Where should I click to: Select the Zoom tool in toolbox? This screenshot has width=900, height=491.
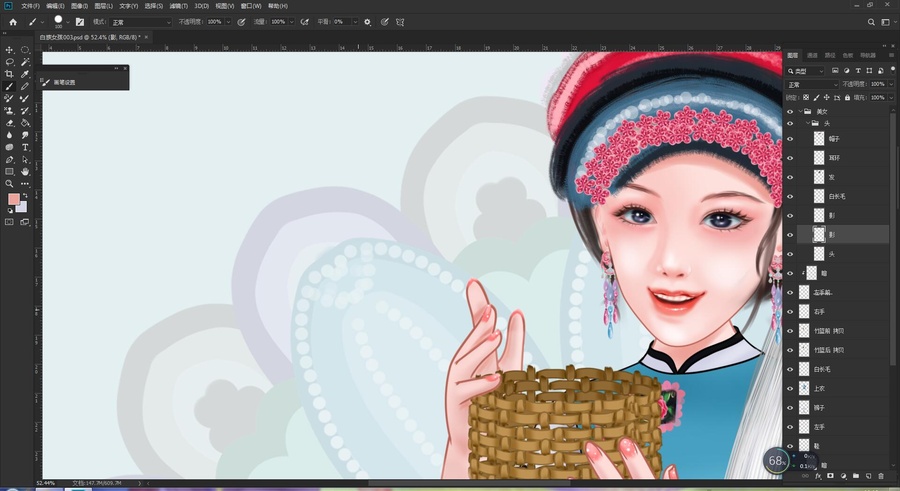(9, 184)
